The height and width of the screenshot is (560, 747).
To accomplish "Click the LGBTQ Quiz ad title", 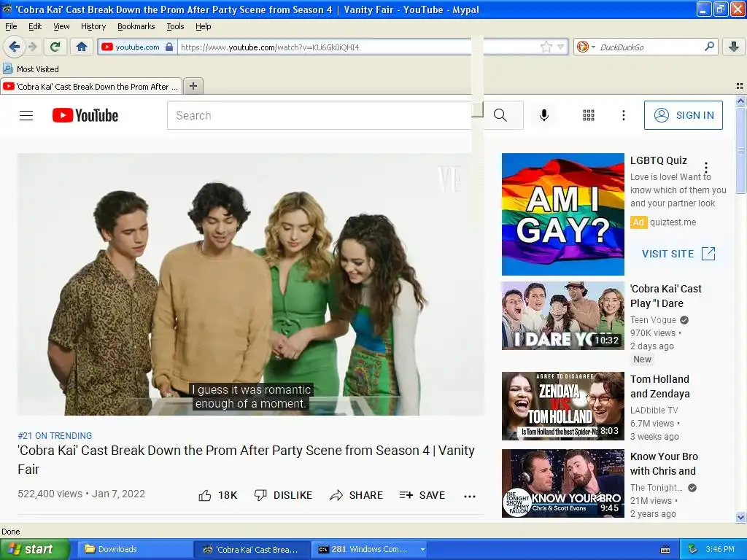I will pos(659,160).
